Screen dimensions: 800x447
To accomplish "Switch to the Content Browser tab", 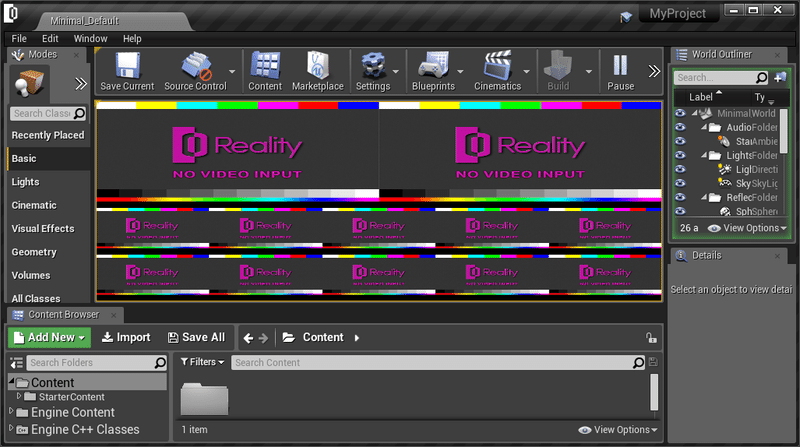I will coord(64,315).
